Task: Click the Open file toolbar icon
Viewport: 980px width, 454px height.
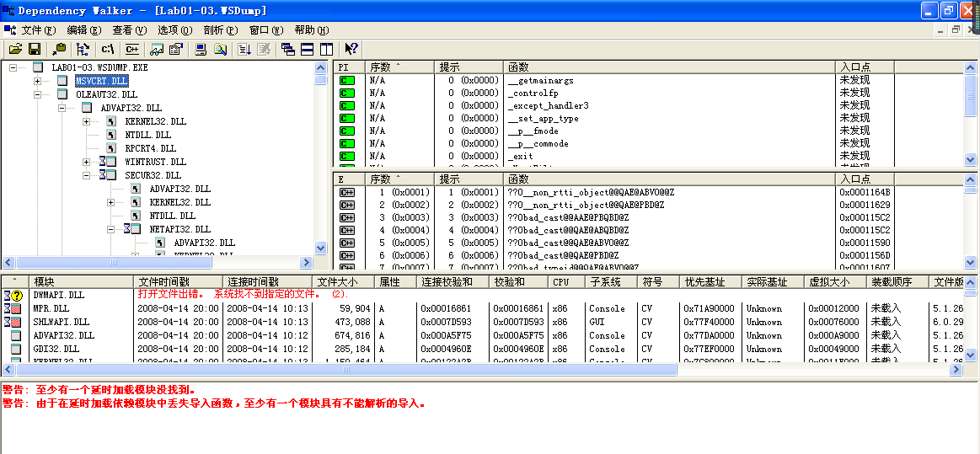Action: [x=15, y=49]
